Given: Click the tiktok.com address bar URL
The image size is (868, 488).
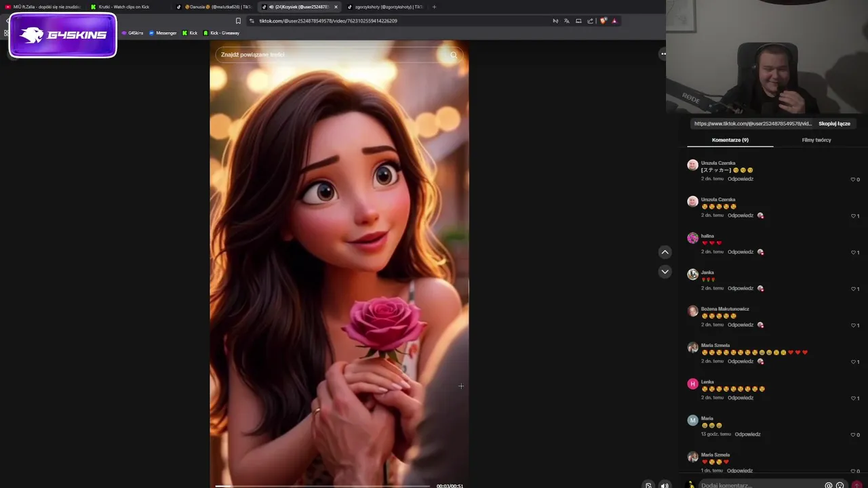Looking at the screenshot, I should [x=328, y=21].
